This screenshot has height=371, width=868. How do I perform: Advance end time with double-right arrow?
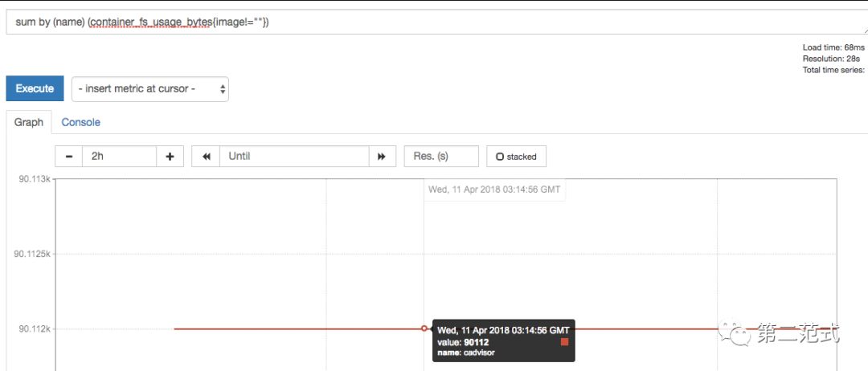pos(382,157)
